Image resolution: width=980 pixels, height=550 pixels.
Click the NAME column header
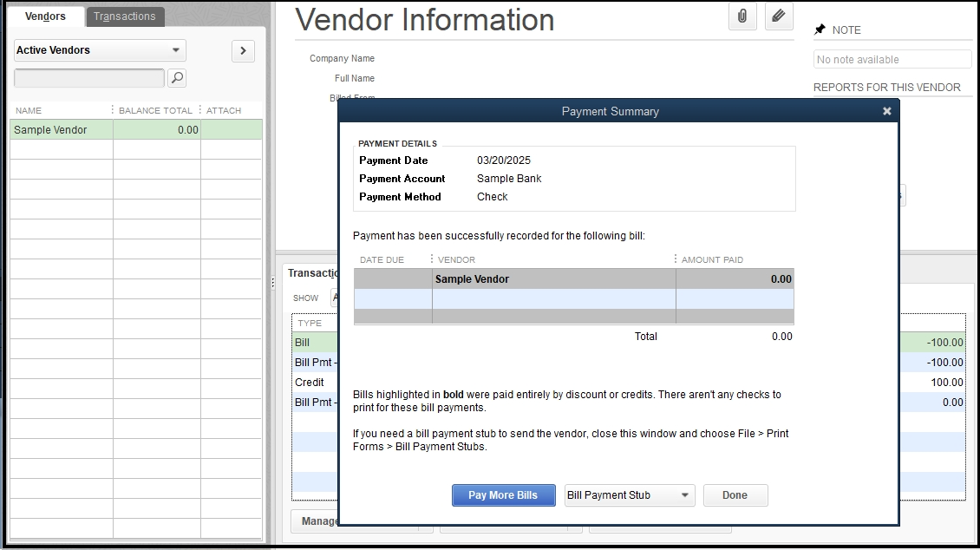click(x=29, y=110)
